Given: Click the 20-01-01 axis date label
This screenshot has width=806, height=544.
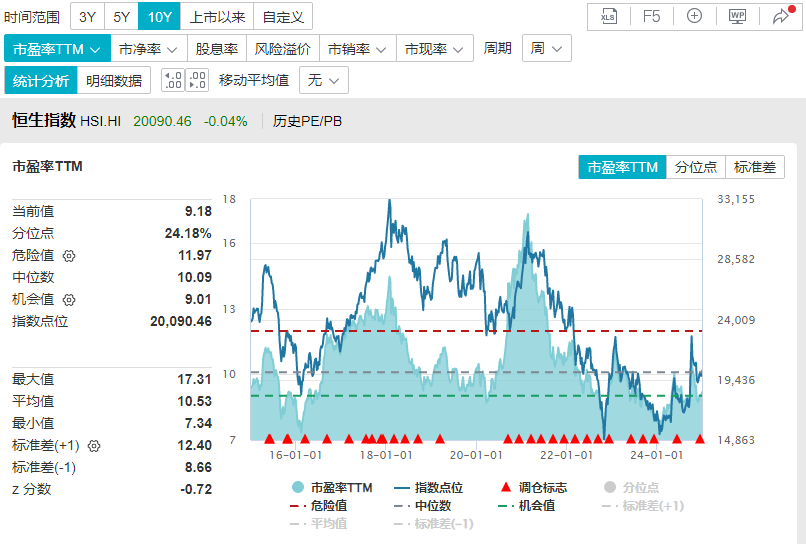Looking at the screenshot, I should click(476, 456).
